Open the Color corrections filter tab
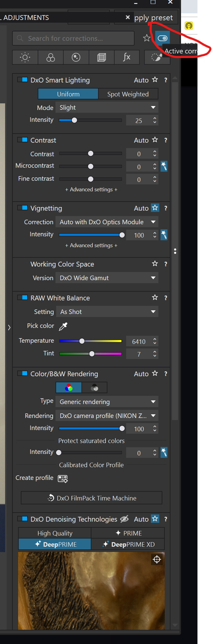213x644 pixels. coord(51,57)
